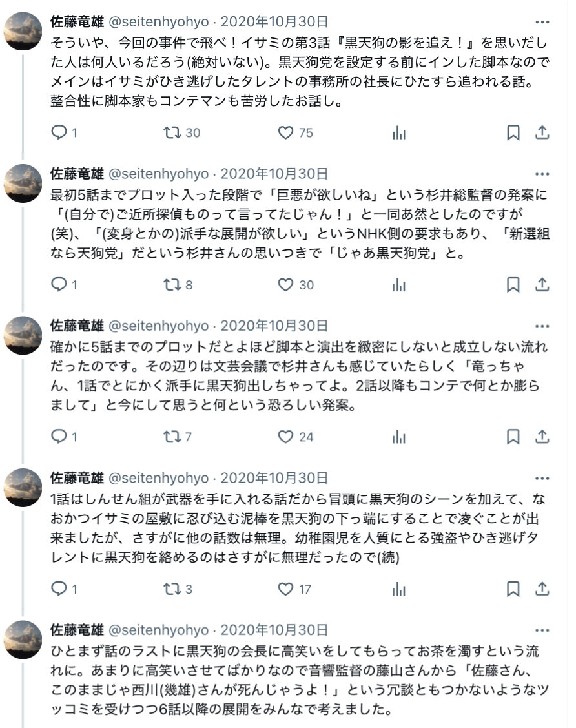Open the 2020年10月30日 timestamp on third tweet
This screenshot has width=576, height=728.
pos(274,326)
